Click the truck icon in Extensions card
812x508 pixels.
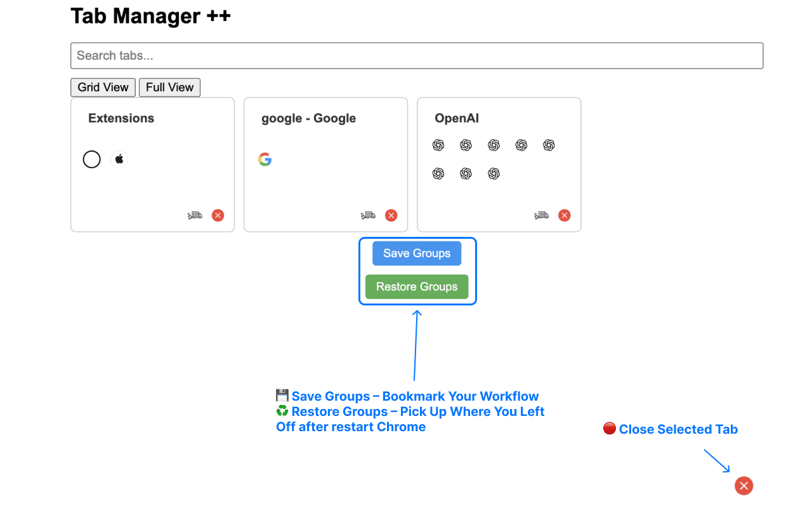(x=195, y=215)
